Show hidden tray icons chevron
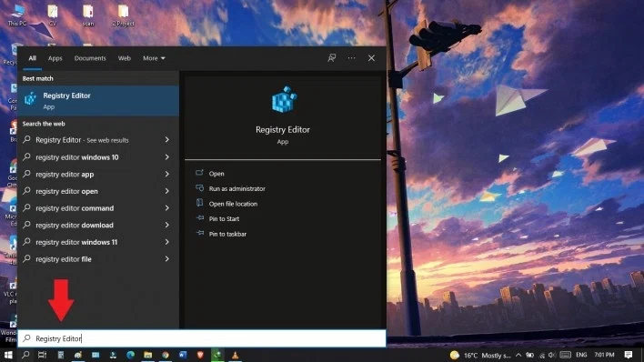Viewport: 644px width, 362px height. (518, 355)
